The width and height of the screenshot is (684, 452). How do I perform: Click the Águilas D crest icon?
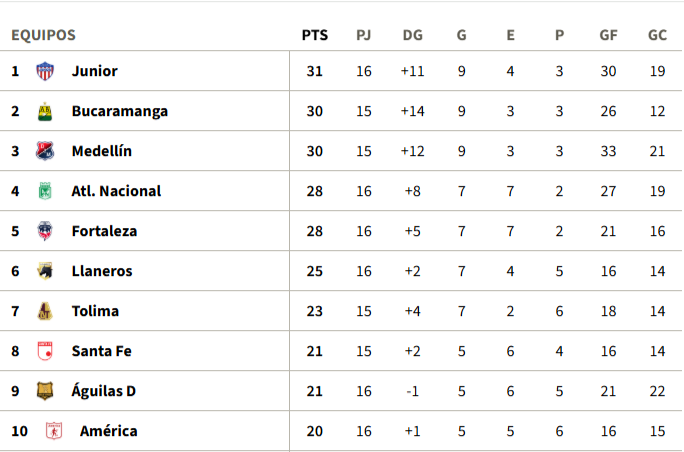(44, 391)
